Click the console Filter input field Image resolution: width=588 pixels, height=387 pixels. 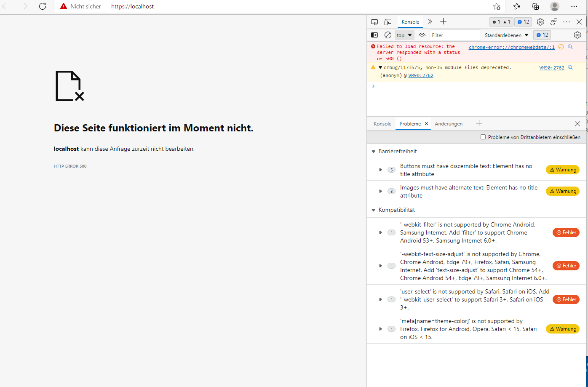[455, 35]
